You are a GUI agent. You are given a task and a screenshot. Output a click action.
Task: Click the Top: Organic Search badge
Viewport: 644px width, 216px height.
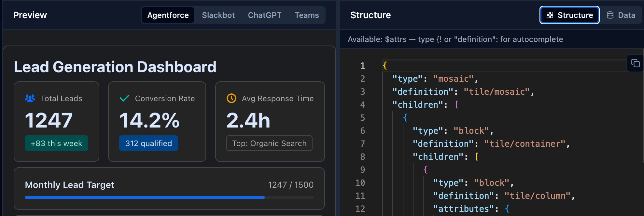click(x=269, y=143)
